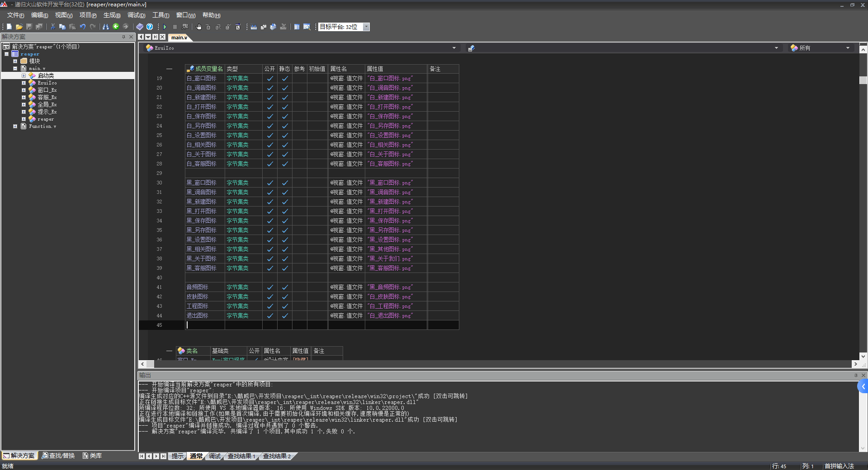This screenshot has height=470, width=868.
Task: Expand the 窗口_Ex tree node
Action: [x=24, y=90]
